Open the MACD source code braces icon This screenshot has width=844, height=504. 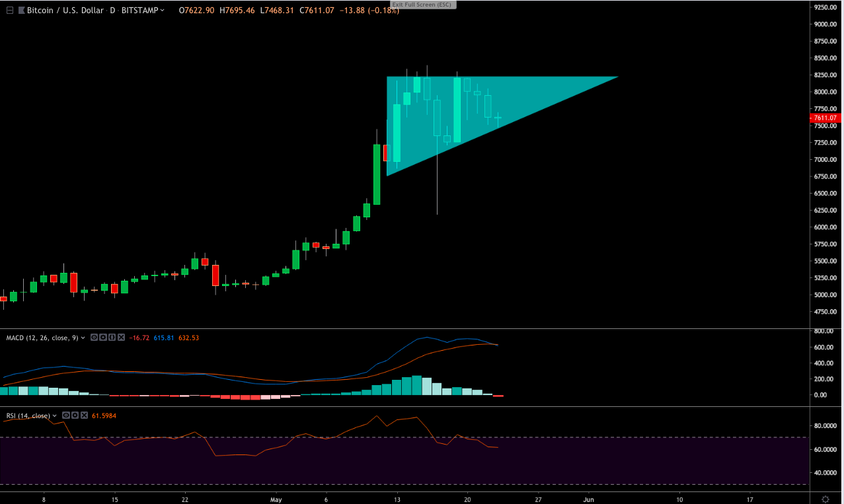pos(112,338)
